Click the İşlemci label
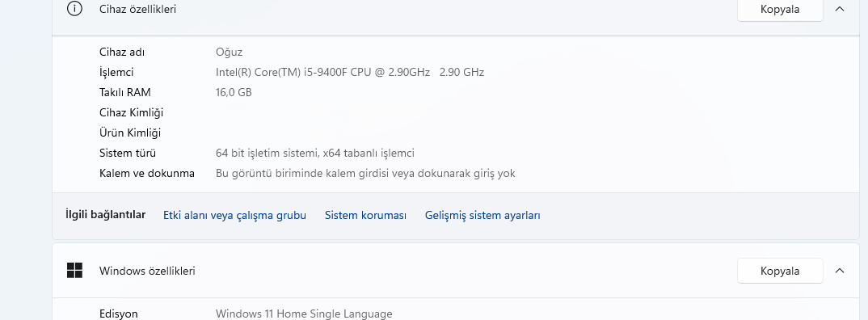The width and height of the screenshot is (868, 320). tap(116, 72)
